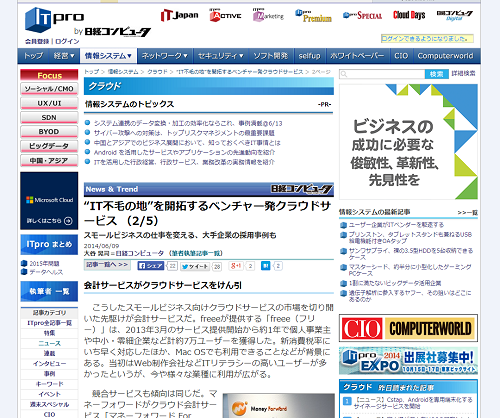500x418 pixels.
Task: Click the ログイン link under the logo
Action: pyautogui.click(x=67, y=41)
